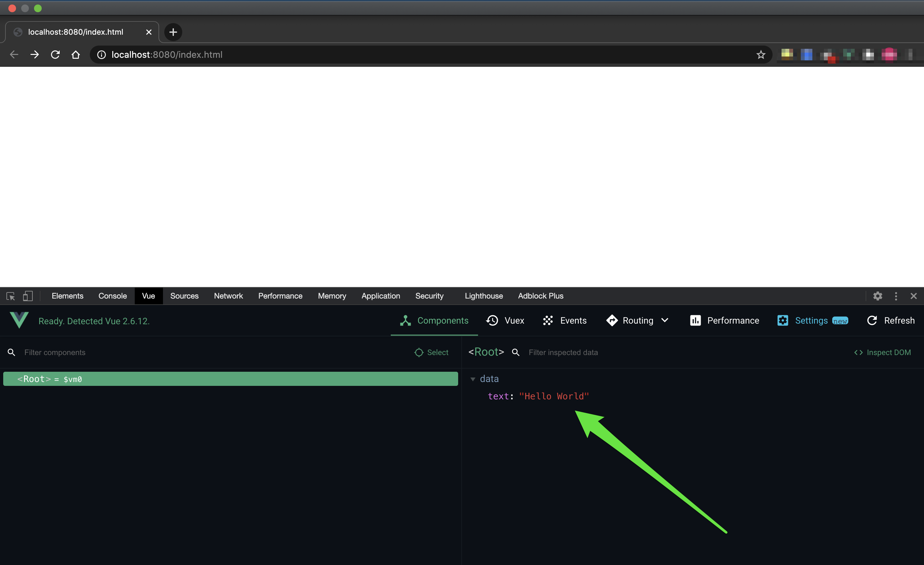Open the DevTools settings gear
Viewport: 924px width, 565px height.
tap(877, 296)
